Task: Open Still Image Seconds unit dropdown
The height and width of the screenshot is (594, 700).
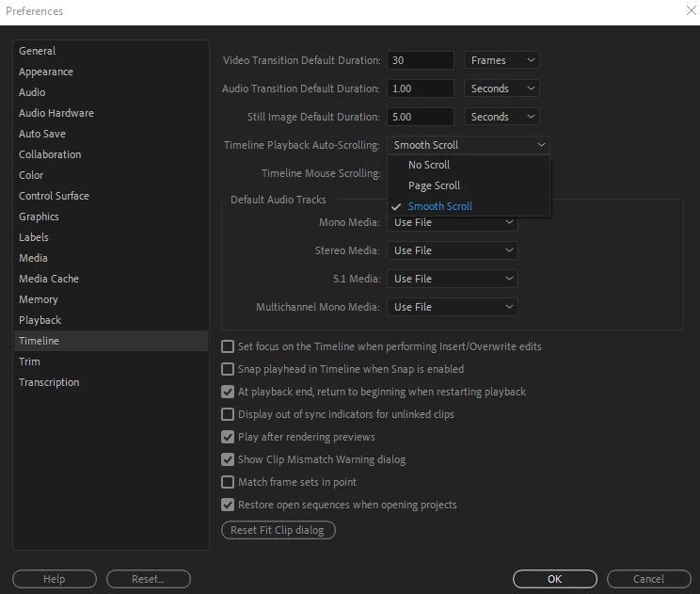Action: pyautogui.click(x=501, y=117)
